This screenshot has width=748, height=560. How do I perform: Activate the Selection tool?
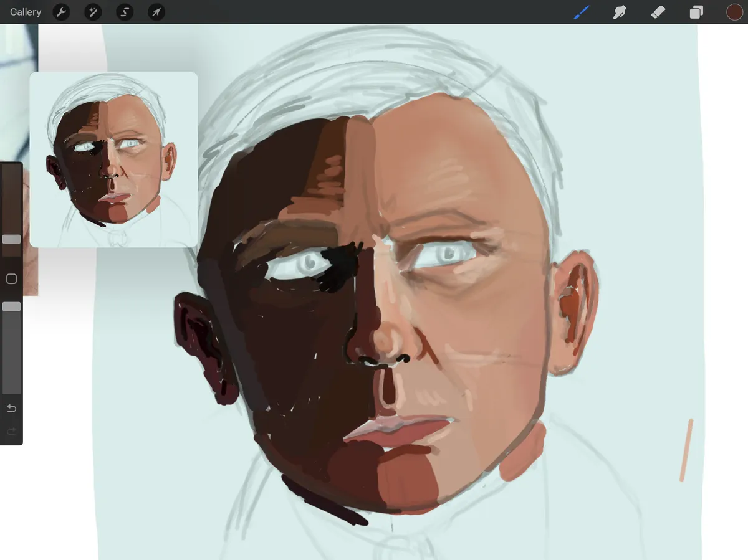[x=125, y=12]
